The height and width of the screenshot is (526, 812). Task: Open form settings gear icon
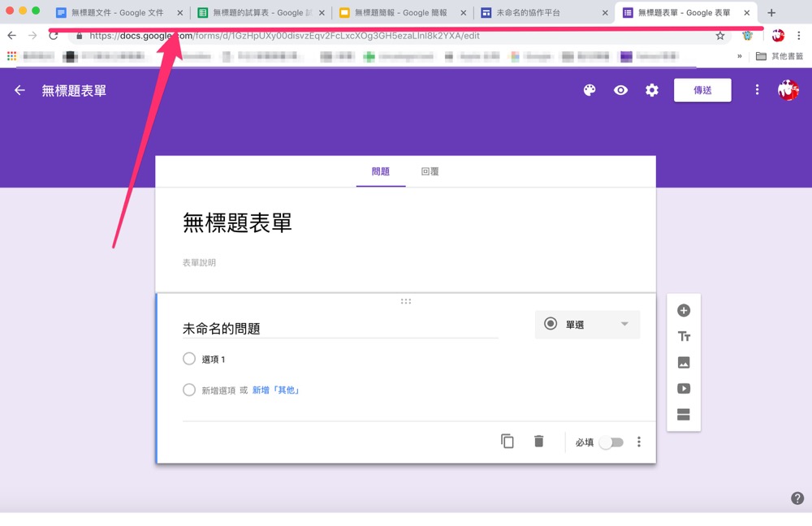point(652,90)
